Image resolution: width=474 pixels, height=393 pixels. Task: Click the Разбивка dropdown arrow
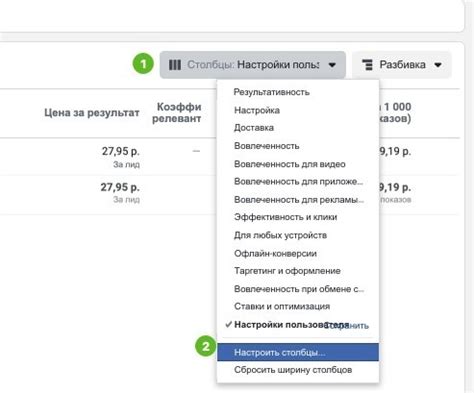[x=438, y=65]
